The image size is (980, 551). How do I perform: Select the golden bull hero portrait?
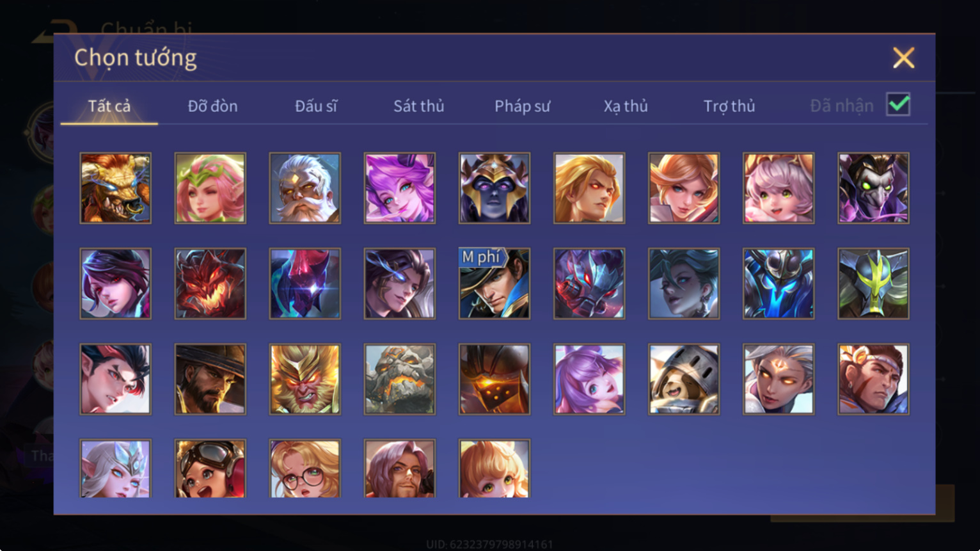pos(116,188)
